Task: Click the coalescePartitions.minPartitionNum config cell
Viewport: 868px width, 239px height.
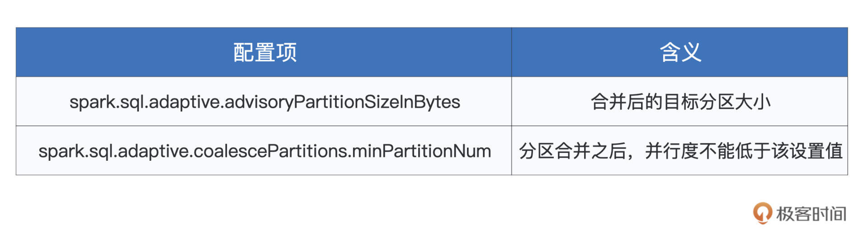Action: click(264, 151)
